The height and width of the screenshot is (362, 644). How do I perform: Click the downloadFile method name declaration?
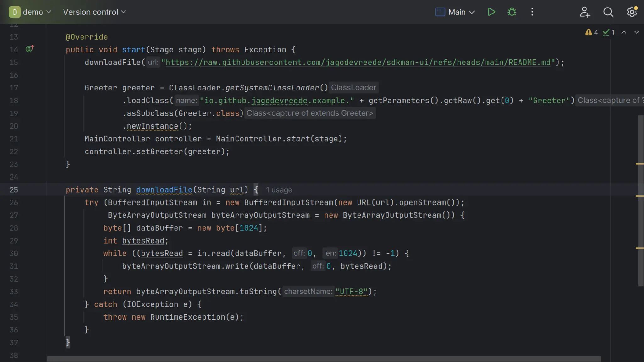(x=164, y=190)
